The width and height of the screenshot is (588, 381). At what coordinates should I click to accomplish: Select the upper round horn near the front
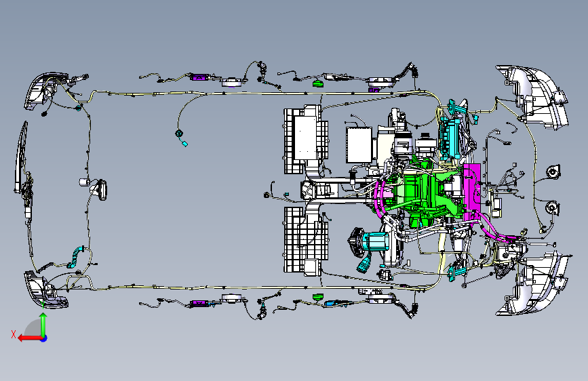(553, 172)
